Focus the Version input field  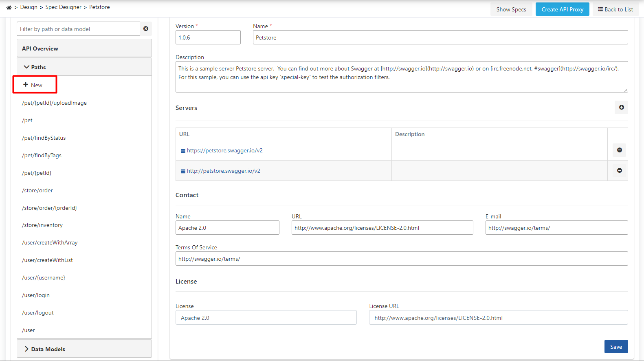[208, 37]
